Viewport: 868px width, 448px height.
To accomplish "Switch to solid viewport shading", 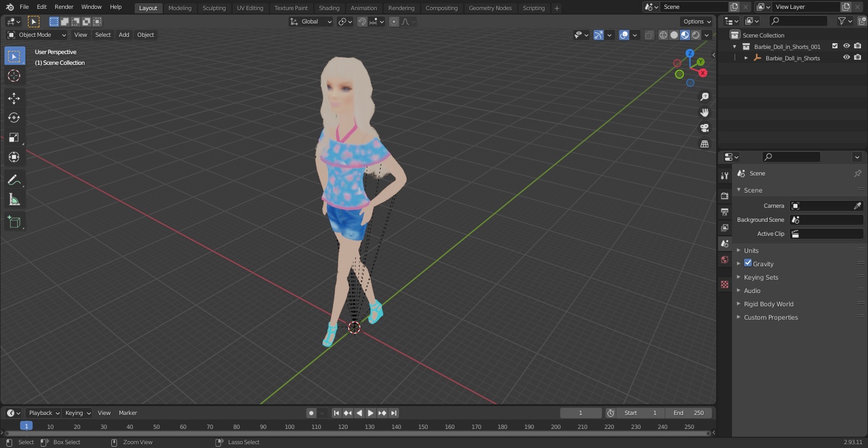I will pyautogui.click(x=674, y=35).
